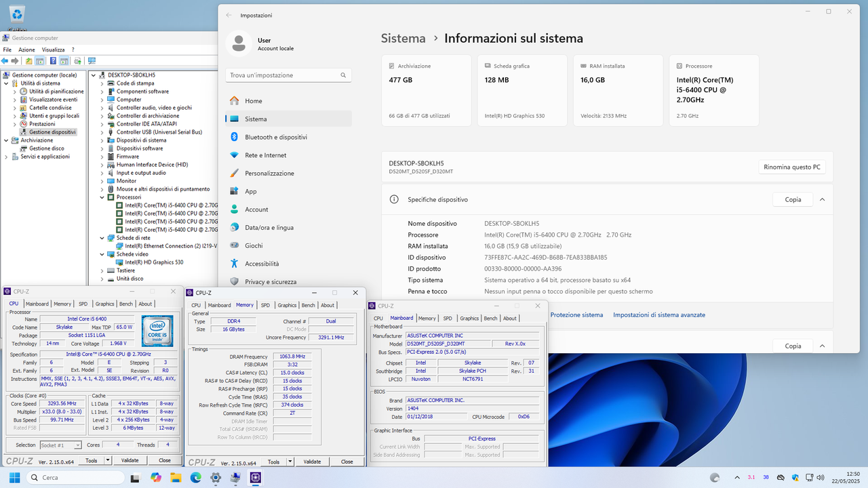Open About tab in the Memory CPU-Z window
The height and width of the screenshot is (488, 868).
[328, 305]
